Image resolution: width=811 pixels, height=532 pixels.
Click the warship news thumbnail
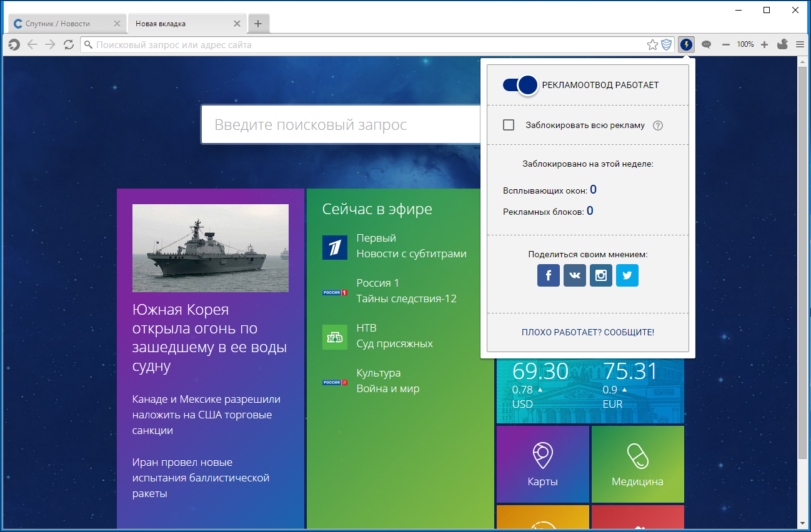pyautogui.click(x=211, y=248)
